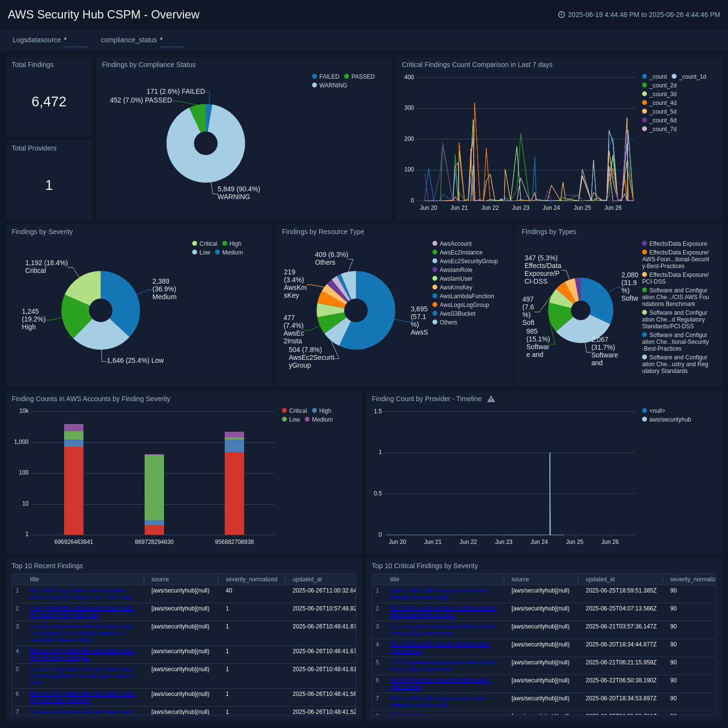Click the clock icon beside the time range
This screenshot has height=728, width=728.
click(x=562, y=15)
